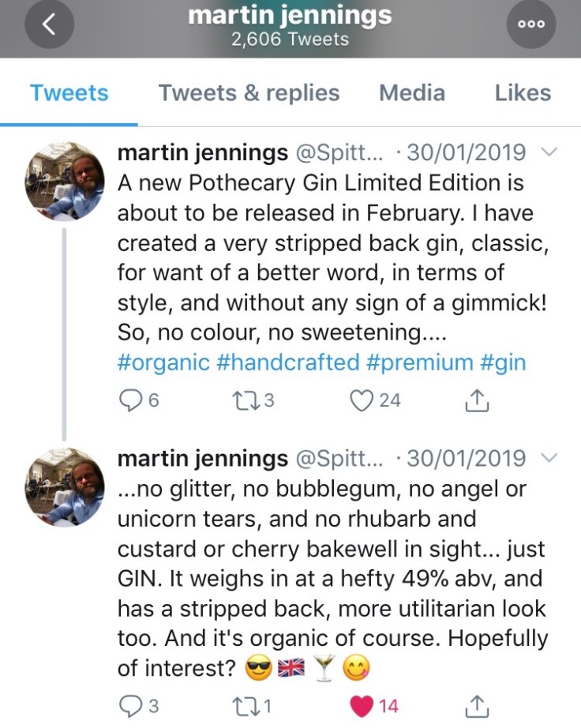Image resolution: width=581 pixels, height=728 pixels.
Task: Follow the #premium hashtag link
Action: coord(420,362)
